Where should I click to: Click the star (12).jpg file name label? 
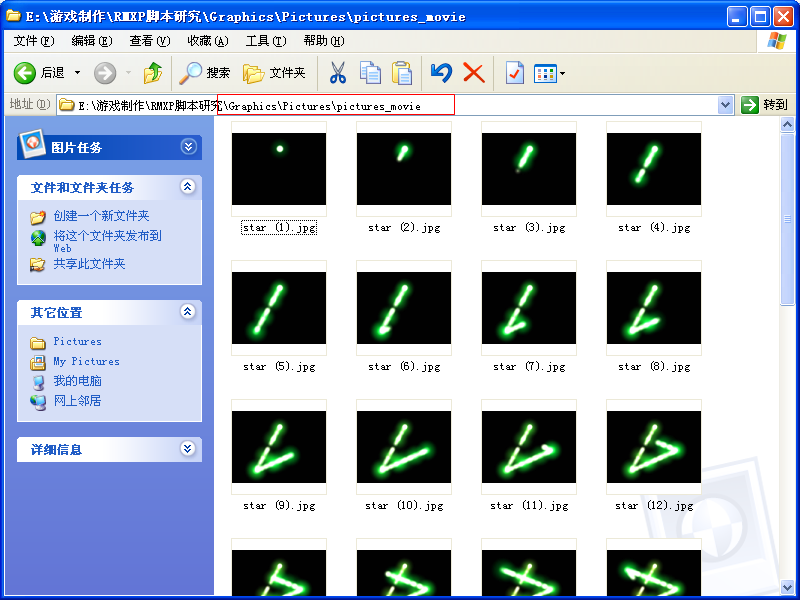tap(654, 506)
